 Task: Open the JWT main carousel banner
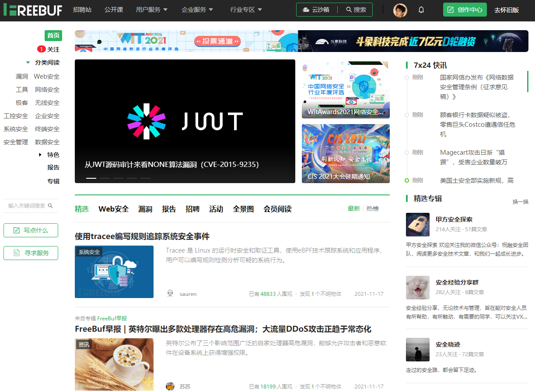tap(185, 121)
